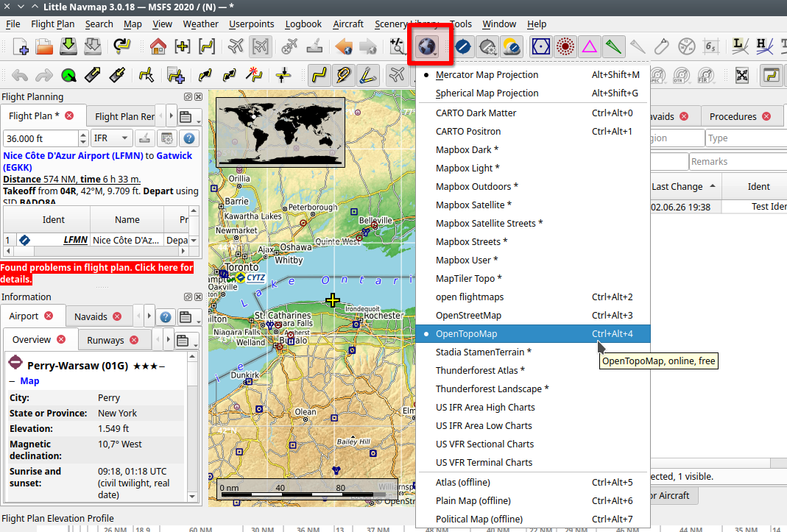The height and width of the screenshot is (532, 787).
Task: Click found problems in flight plan banner
Action: 97,273
